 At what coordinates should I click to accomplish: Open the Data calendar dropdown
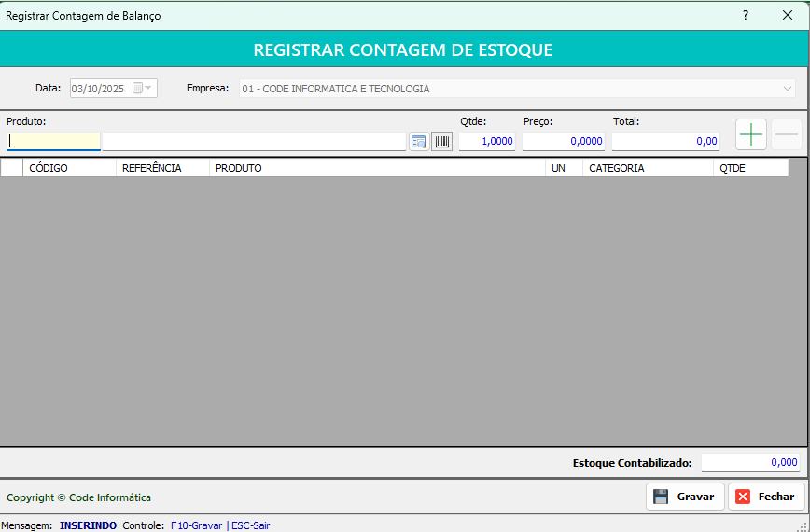pyautogui.click(x=143, y=89)
